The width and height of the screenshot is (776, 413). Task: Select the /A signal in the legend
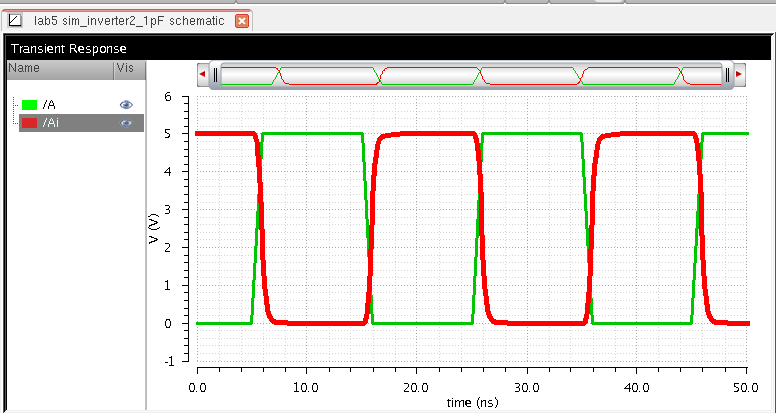[x=49, y=104]
